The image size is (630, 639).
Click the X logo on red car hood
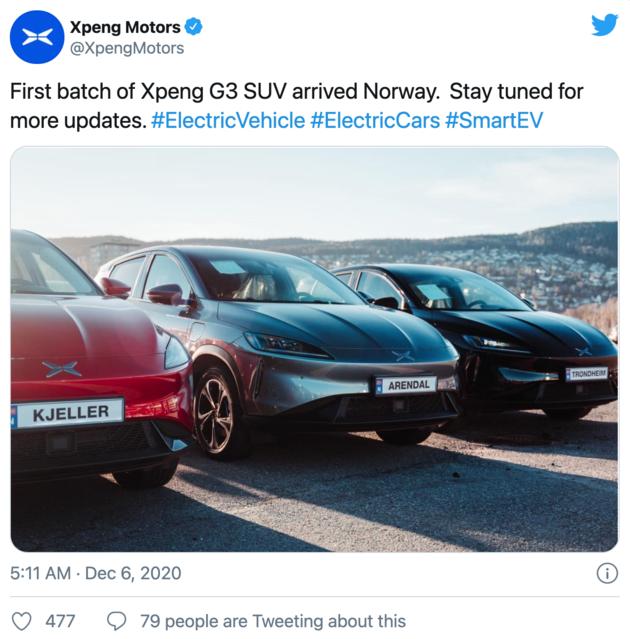point(62,369)
